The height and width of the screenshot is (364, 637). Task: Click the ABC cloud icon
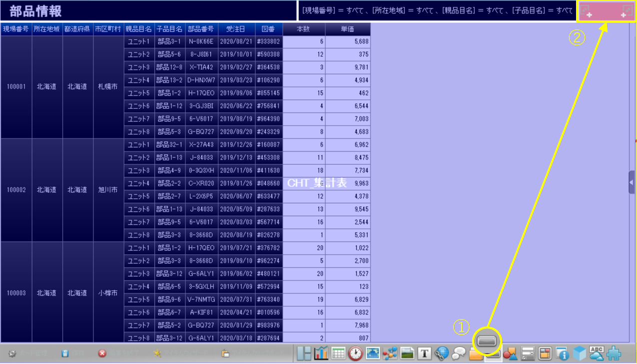pos(597,354)
